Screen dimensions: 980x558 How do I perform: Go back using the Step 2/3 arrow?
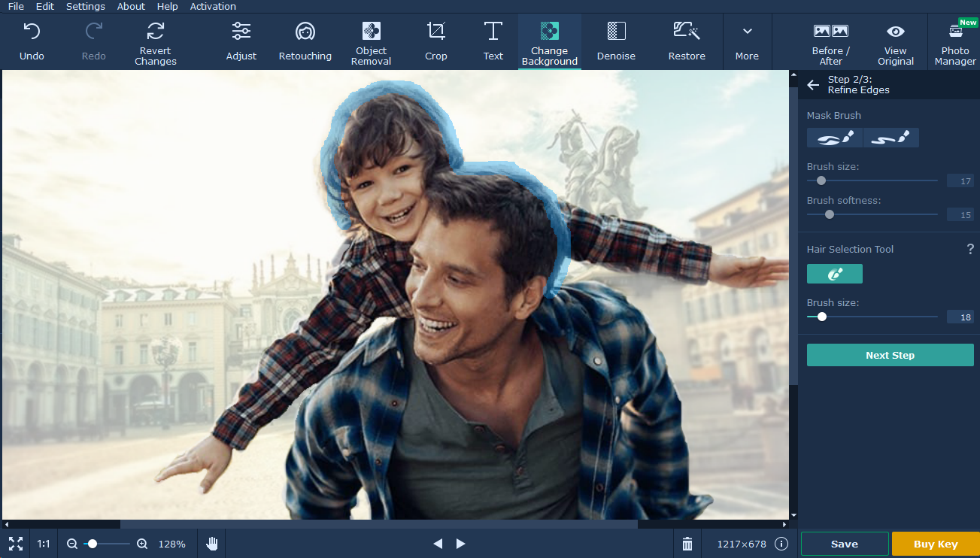click(x=813, y=85)
